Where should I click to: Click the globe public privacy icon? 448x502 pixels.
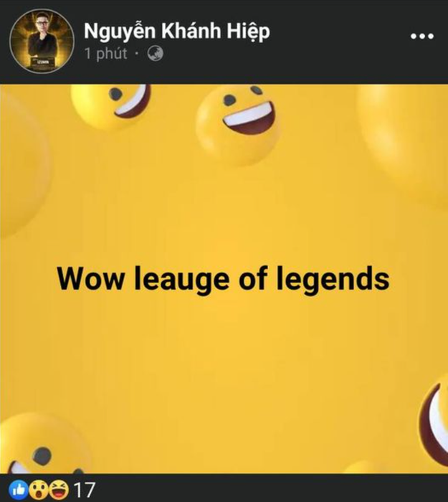[x=156, y=54]
